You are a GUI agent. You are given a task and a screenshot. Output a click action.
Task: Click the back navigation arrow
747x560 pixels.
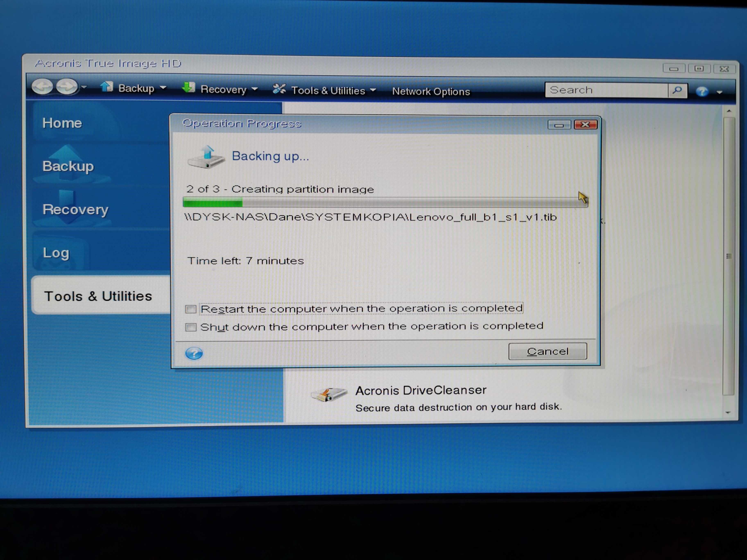(42, 86)
